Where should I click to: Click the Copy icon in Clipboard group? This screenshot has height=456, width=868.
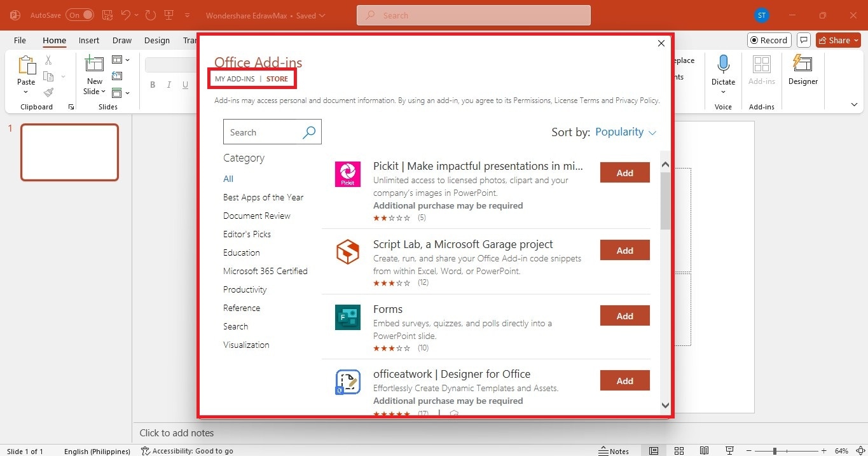48,76
